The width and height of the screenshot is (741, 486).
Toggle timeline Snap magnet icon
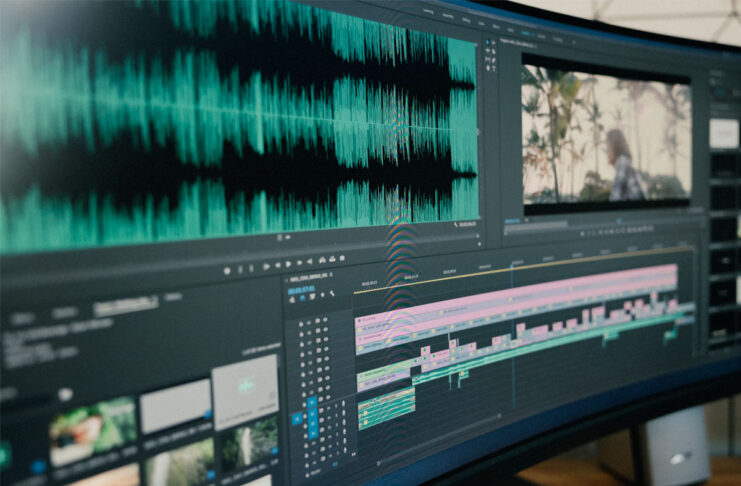coord(302,298)
